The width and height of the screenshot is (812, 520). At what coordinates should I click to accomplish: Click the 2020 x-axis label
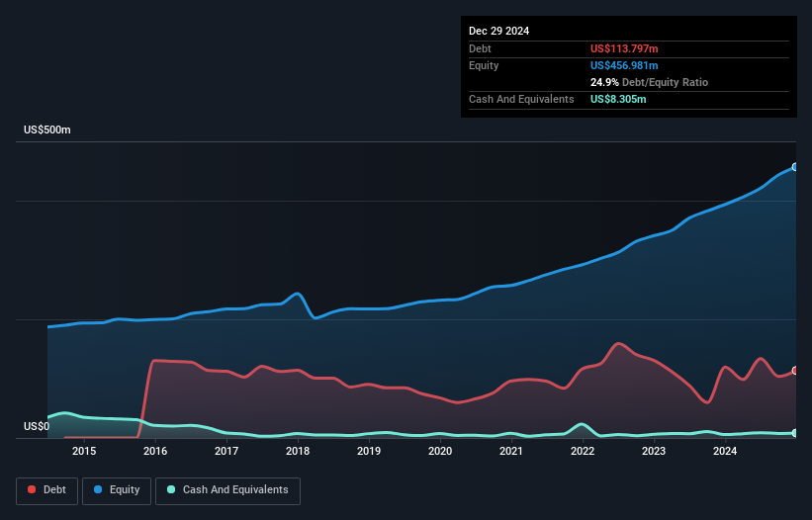pos(440,451)
